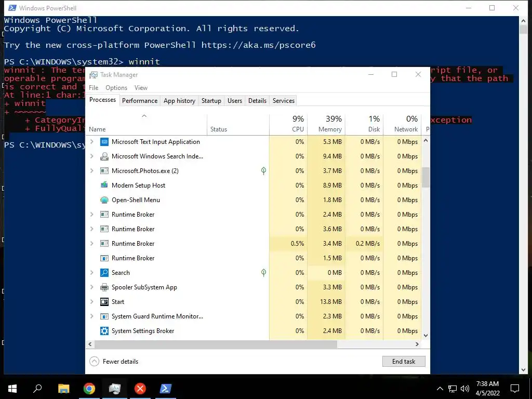Switch to the Users tab
The image size is (532, 399).
pos(235,101)
